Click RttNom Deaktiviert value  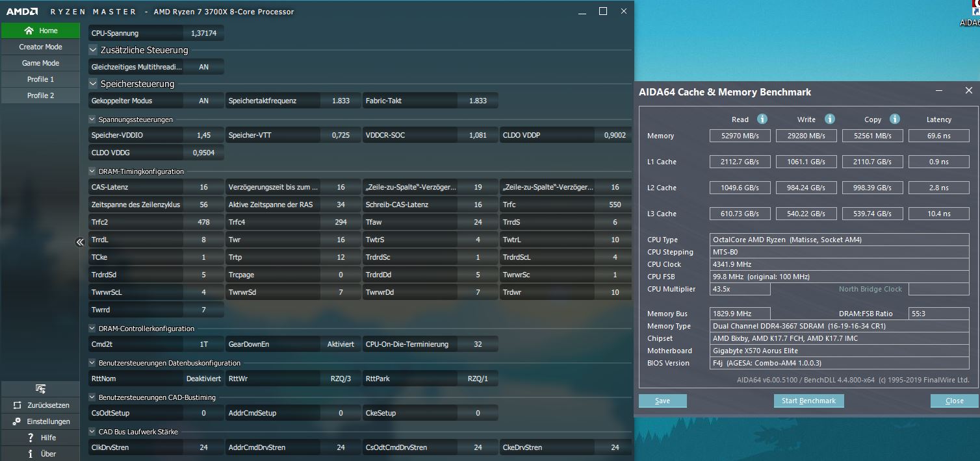(203, 379)
